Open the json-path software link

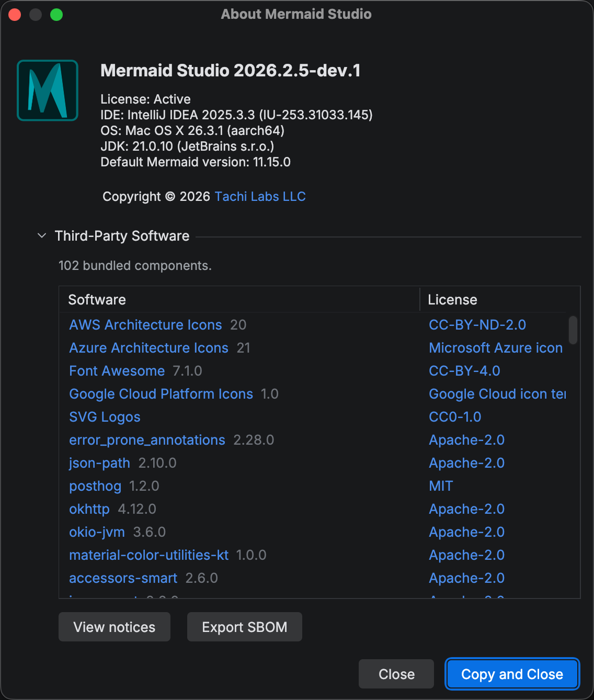(99, 463)
